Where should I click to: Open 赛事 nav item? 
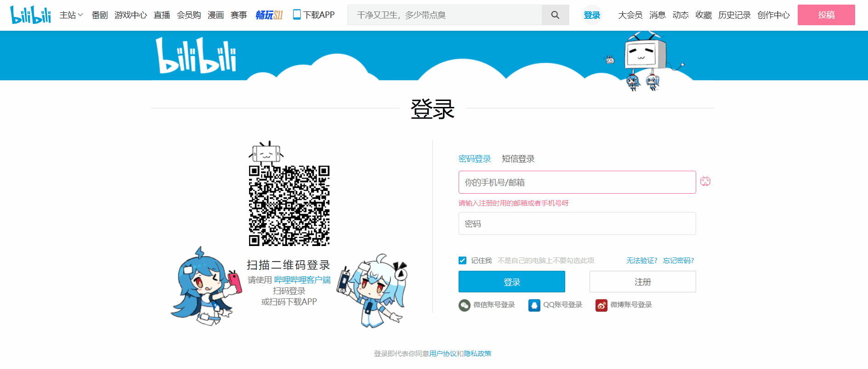(x=238, y=15)
